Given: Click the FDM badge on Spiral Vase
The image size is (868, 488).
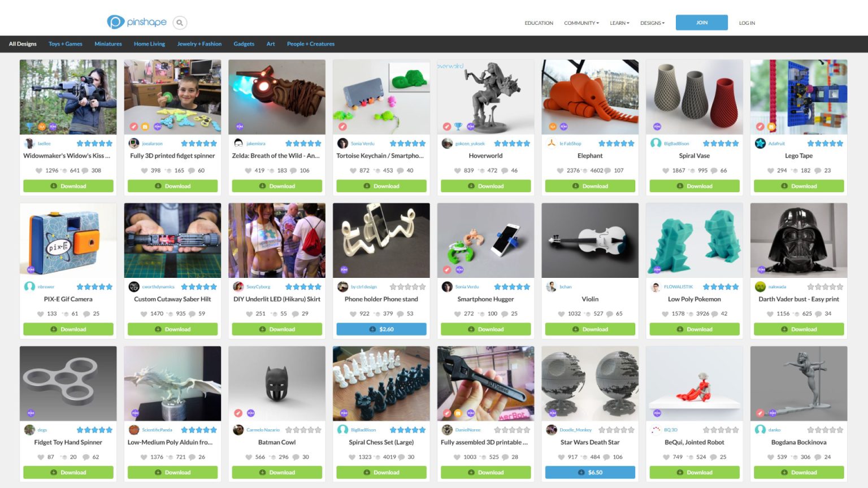Looking at the screenshot, I should point(656,127).
